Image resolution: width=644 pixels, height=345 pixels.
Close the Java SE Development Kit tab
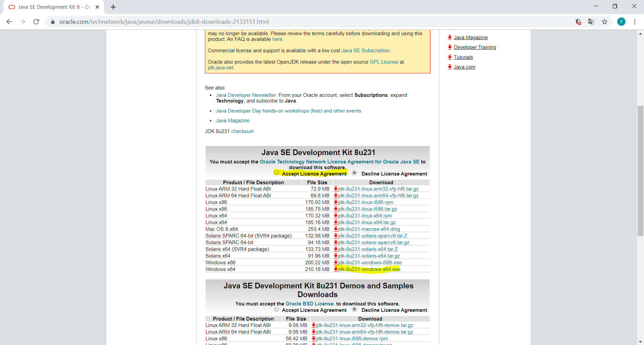[97, 7]
